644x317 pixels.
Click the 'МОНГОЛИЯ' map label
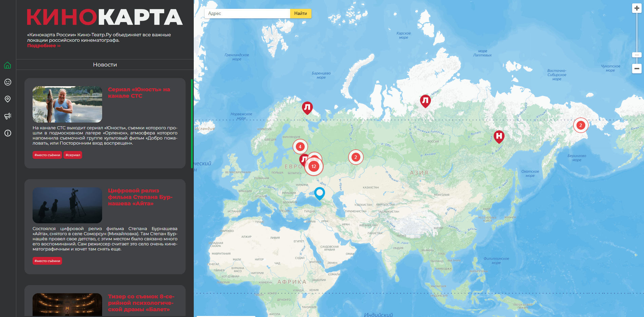(441, 195)
